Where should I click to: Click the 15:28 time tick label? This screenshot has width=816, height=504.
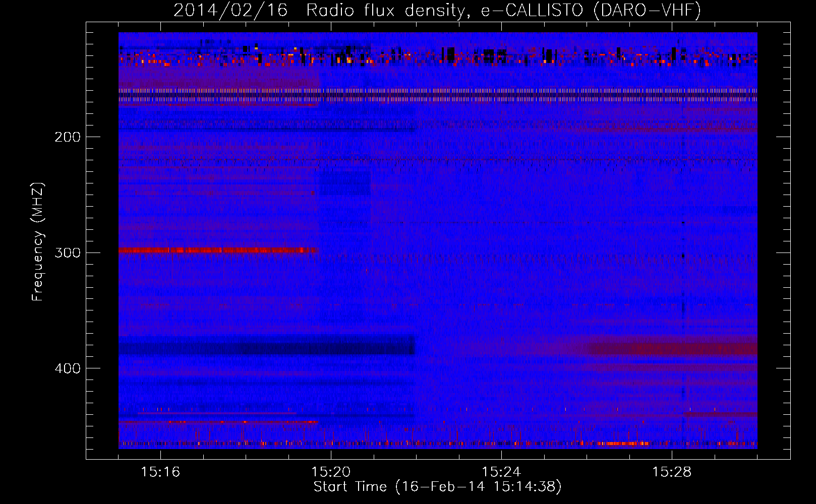click(672, 472)
